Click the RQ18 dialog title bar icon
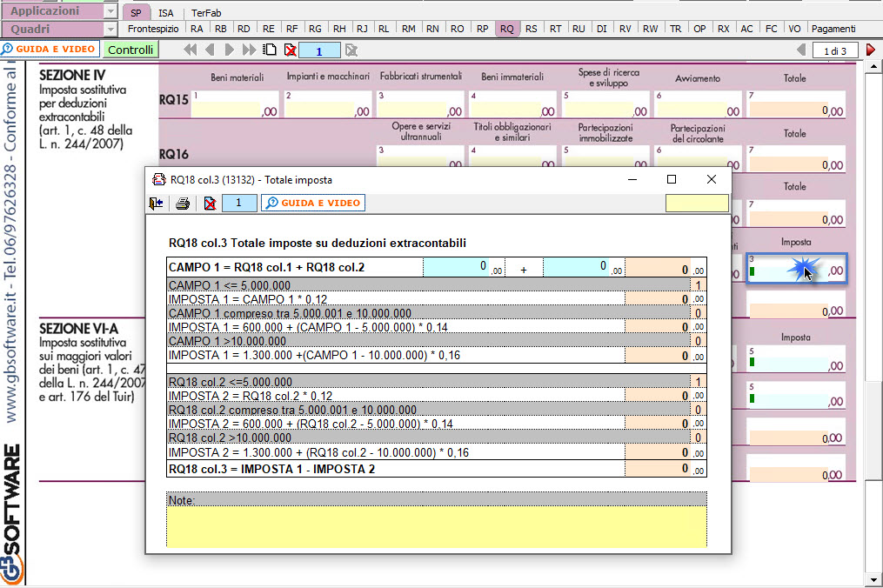This screenshot has width=883, height=588. (159, 180)
